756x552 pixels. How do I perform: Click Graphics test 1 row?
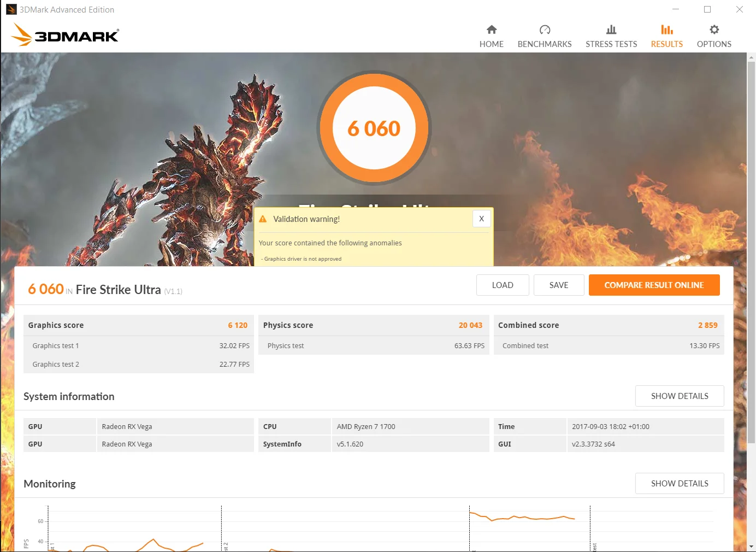[139, 345]
